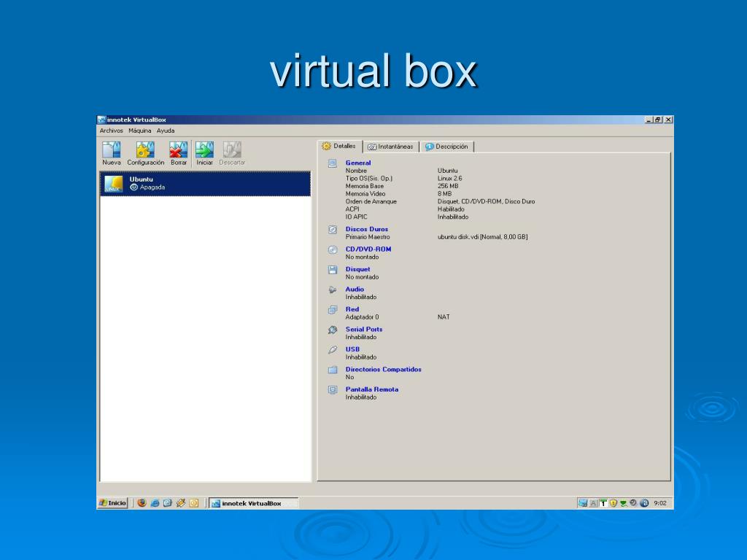Switch to the Instantáneas tab
747x560 pixels.
click(x=391, y=147)
